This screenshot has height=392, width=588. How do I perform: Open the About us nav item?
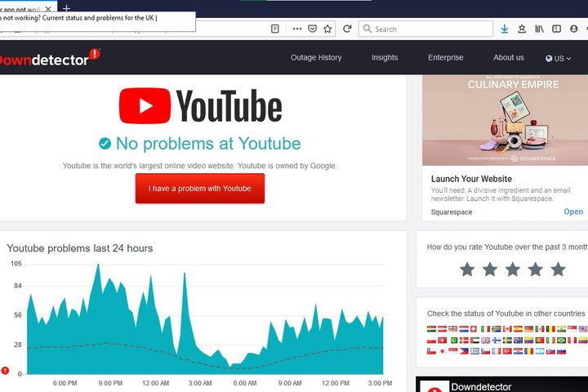click(x=509, y=57)
